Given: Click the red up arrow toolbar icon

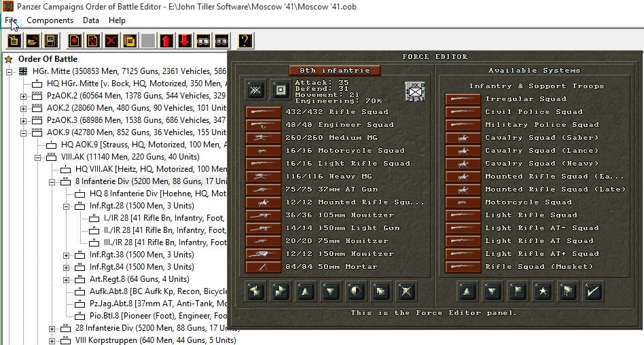Looking at the screenshot, I should tap(166, 41).
